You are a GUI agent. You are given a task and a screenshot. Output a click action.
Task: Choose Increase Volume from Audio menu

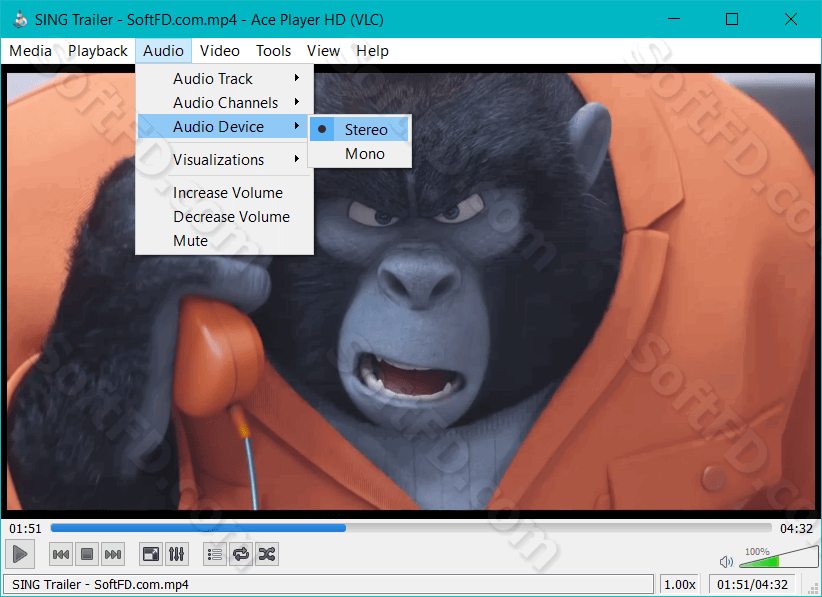[222, 192]
